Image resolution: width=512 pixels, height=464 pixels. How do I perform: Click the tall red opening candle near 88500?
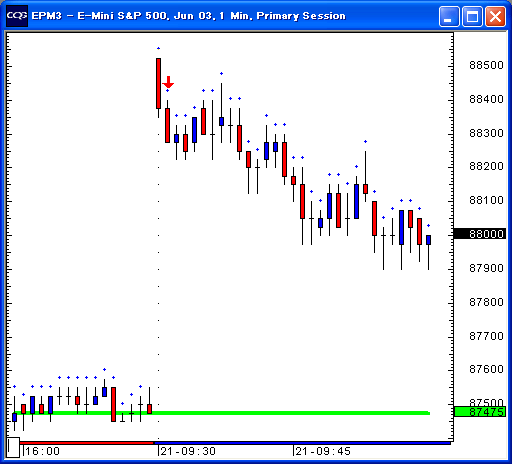[158, 84]
